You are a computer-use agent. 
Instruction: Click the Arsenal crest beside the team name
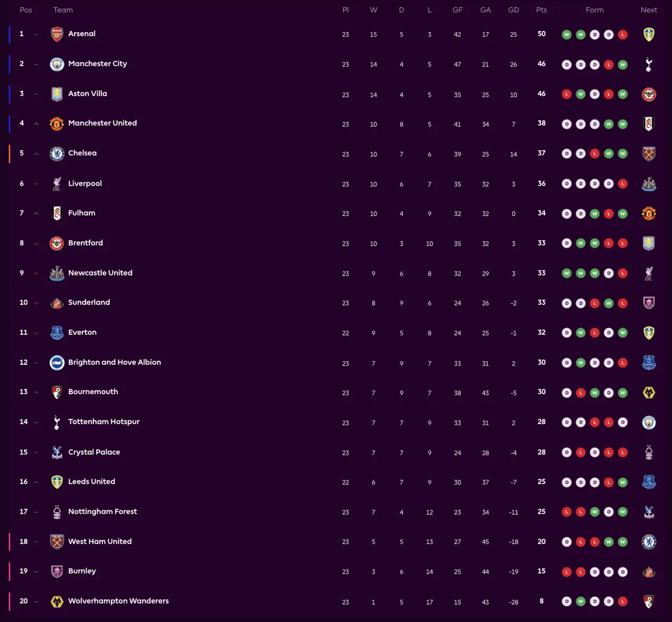pos(57,34)
